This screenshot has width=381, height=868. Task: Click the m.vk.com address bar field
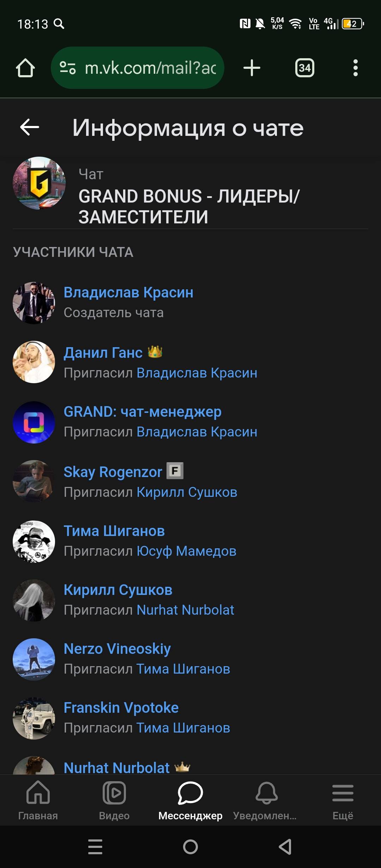point(138,68)
